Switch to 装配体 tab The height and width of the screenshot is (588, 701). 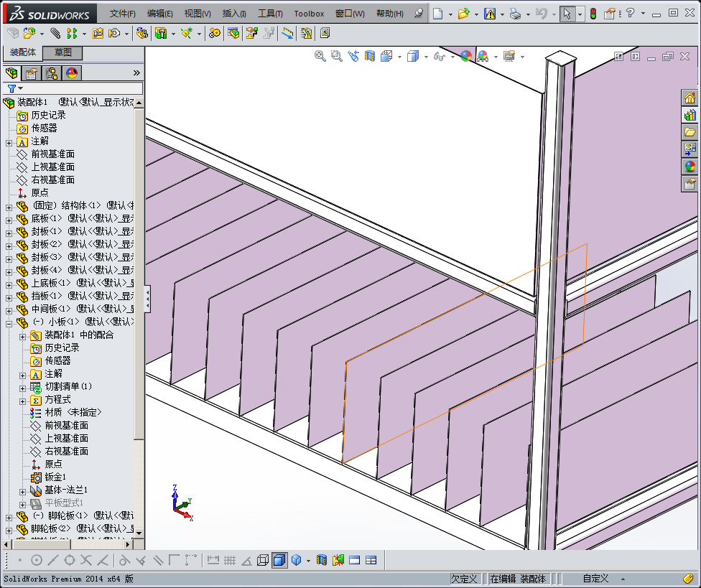[23, 52]
